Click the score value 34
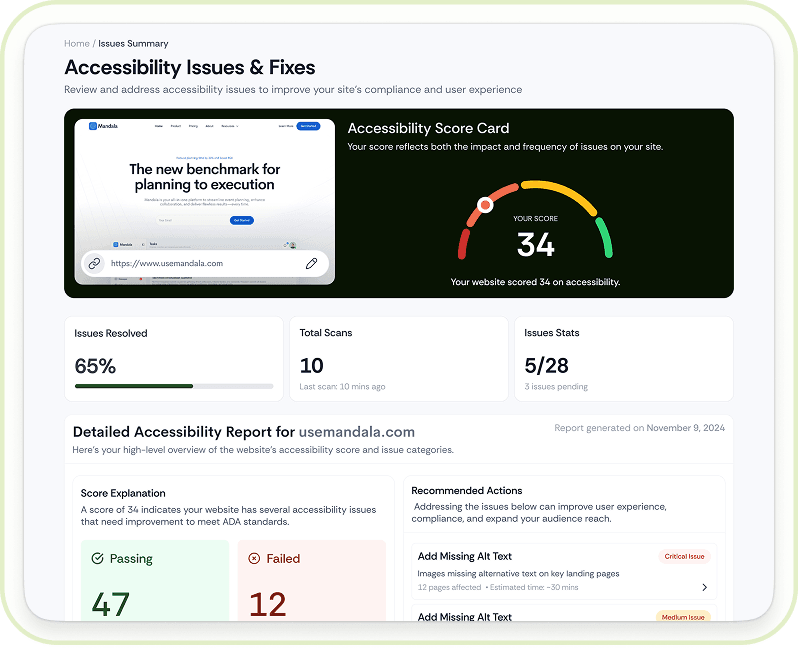Viewport: 798px width, 651px height. pyautogui.click(x=535, y=244)
